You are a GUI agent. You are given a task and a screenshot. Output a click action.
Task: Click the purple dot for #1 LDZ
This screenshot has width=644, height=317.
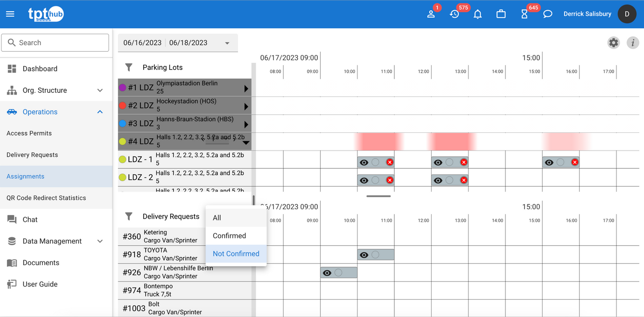(x=123, y=87)
